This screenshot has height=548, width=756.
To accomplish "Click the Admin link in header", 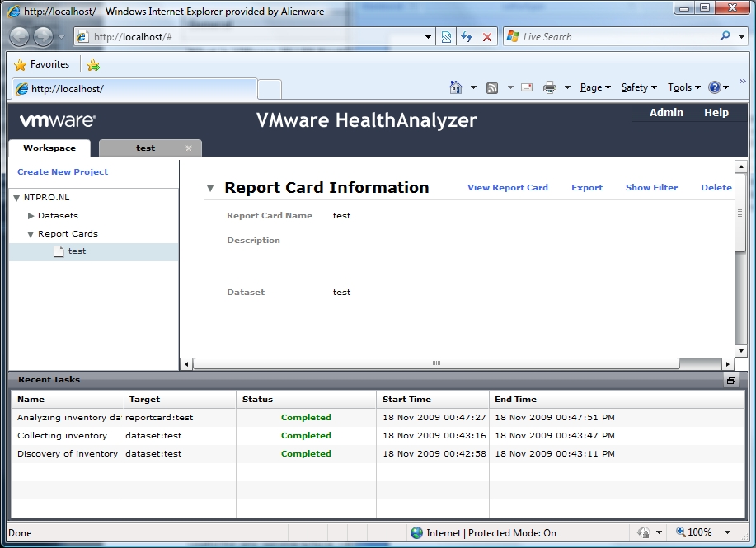I will coord(666,112).
